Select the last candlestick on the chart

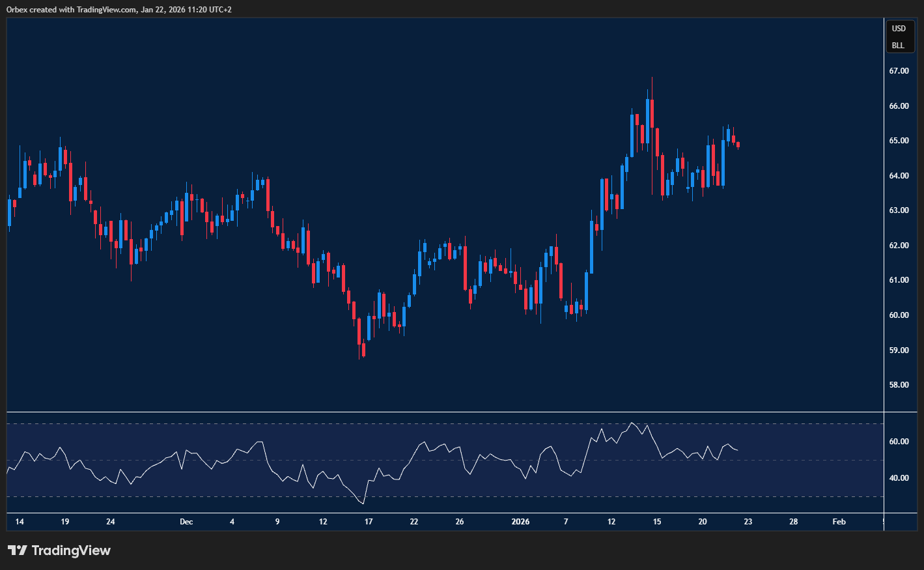tap(737, 143)
